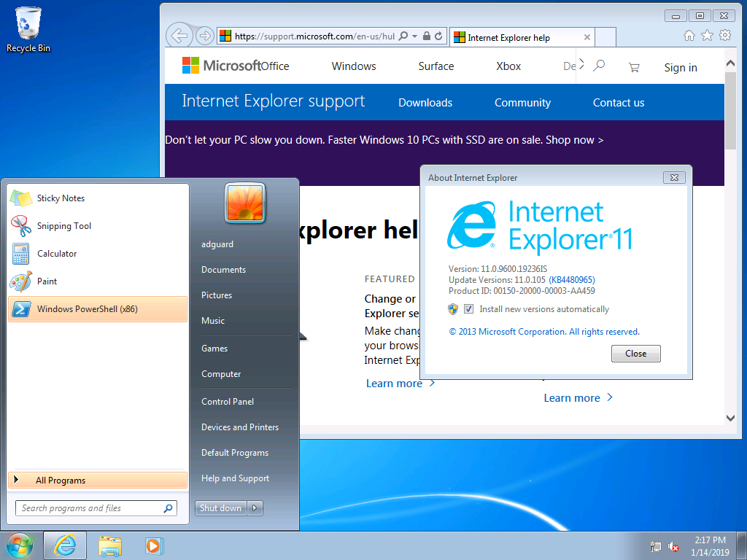Close the Internet Explorer help tab
Screen dimensions: 747x560
587,37
